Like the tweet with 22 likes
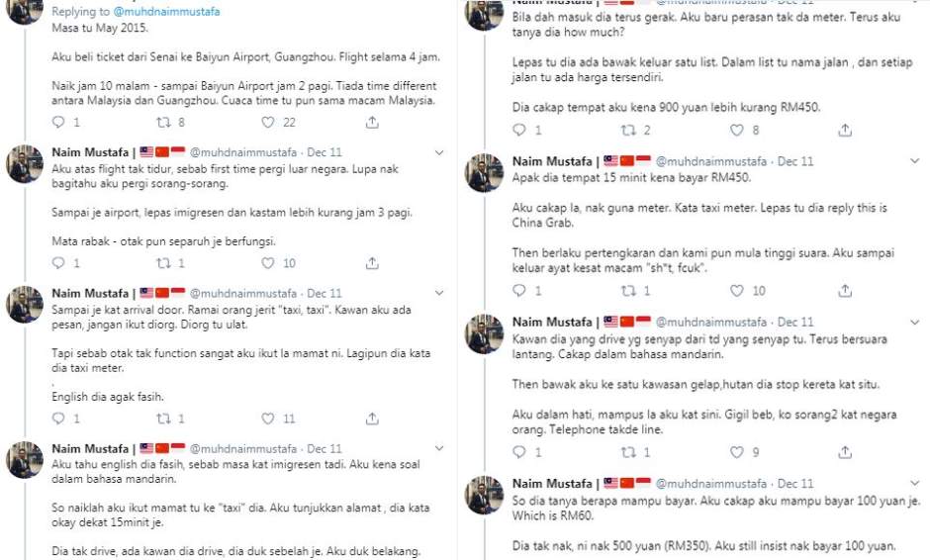Image resolution: width=930 pixels, height=560 pixels. click(x=268, y=123)
